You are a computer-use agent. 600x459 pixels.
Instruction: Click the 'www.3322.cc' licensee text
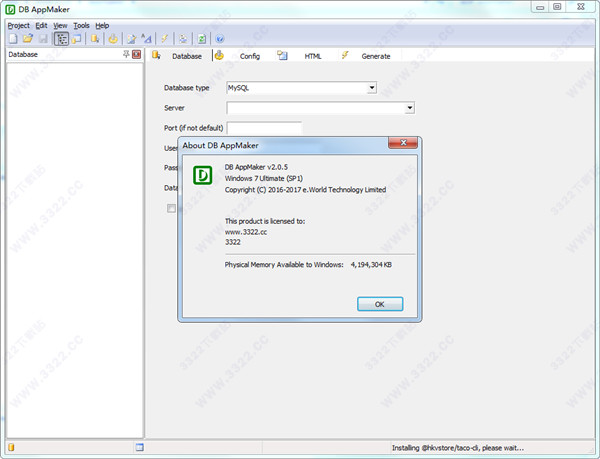246,232
